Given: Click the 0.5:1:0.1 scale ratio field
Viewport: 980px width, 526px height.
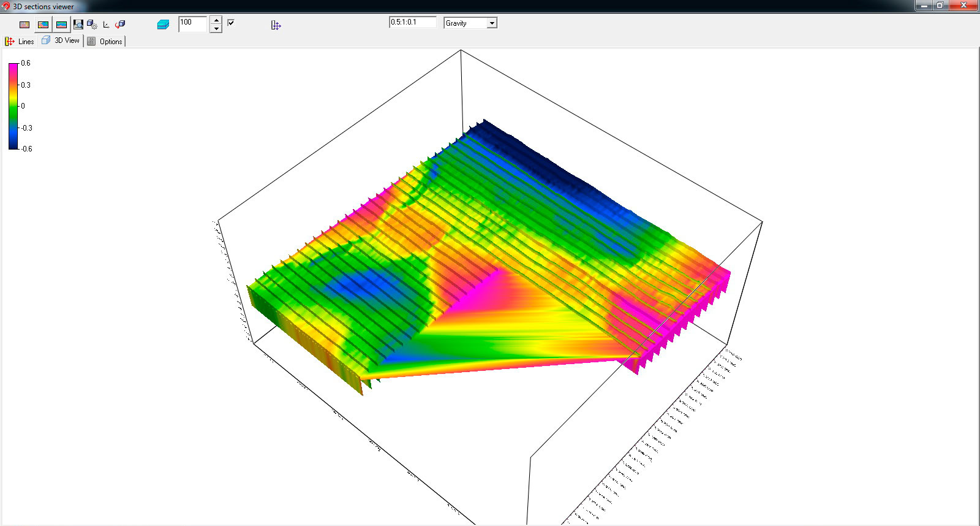Looking at the screenshot, I should [412, 22].
